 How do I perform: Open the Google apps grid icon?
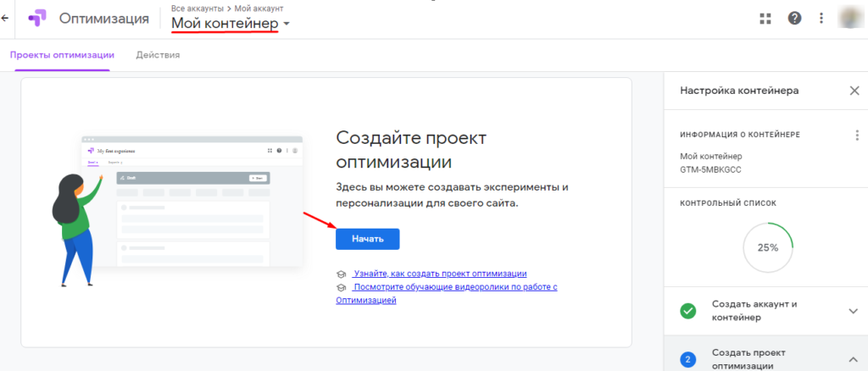pyautogui.click(x=765, y=19)
